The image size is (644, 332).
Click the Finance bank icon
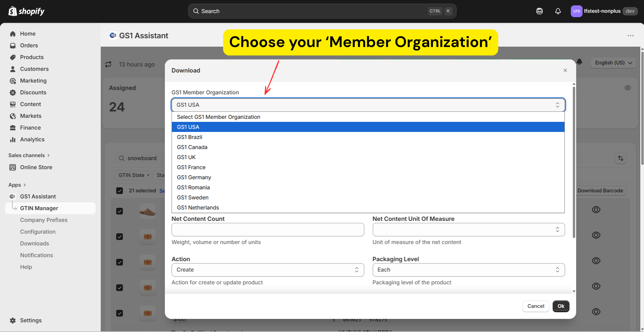click(13, 128)
